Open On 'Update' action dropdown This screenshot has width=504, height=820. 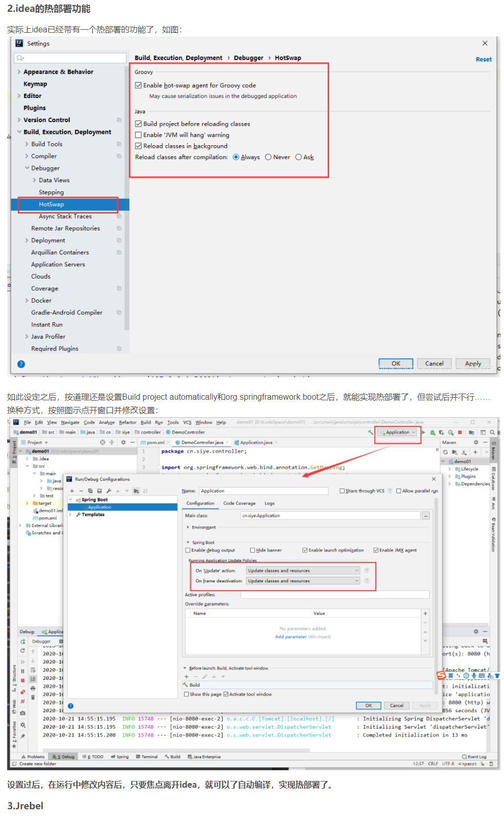[x=304, y=571]
